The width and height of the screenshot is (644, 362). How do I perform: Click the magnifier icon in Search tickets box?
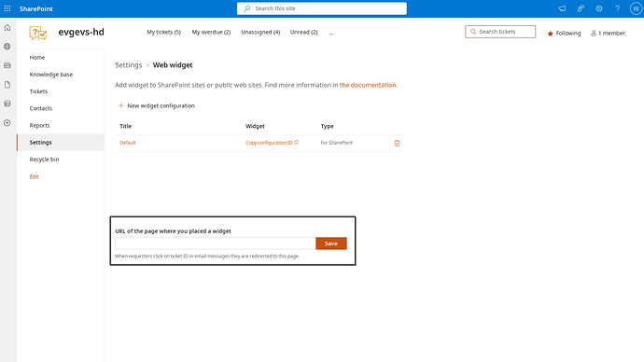pyautogui.click(x=473, y=32)
